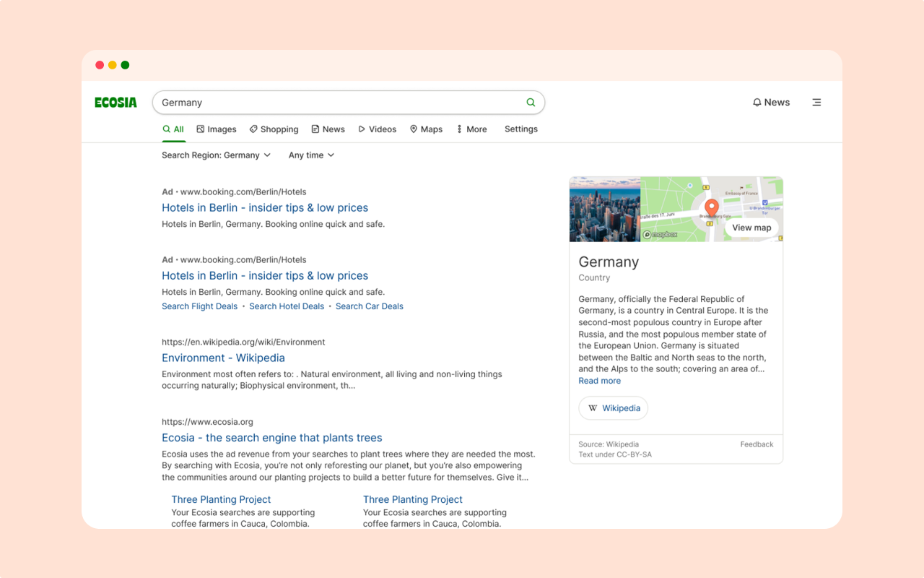This screenshot has width=924, height=578.
Task: Select the Maps tab
Action: click(426, 129)
